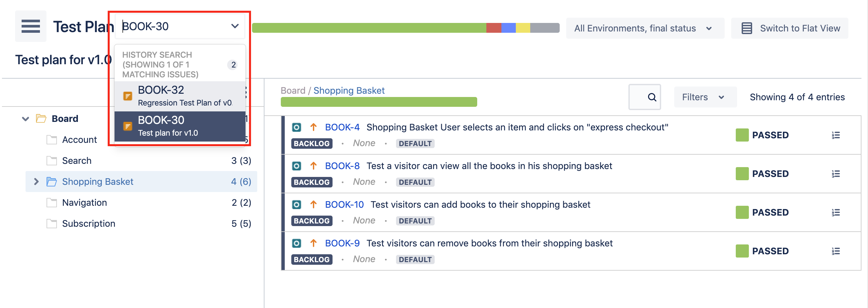
Task: Click the BOOK-30 test plan icon in dropdown
Action: click(x=128, y=126)
